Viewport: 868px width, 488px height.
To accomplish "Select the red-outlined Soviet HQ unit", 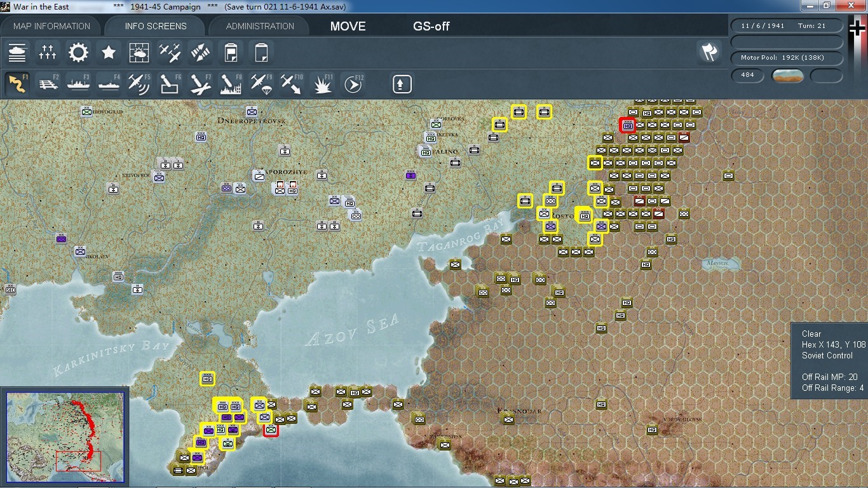I will click(x=628, y=125).
